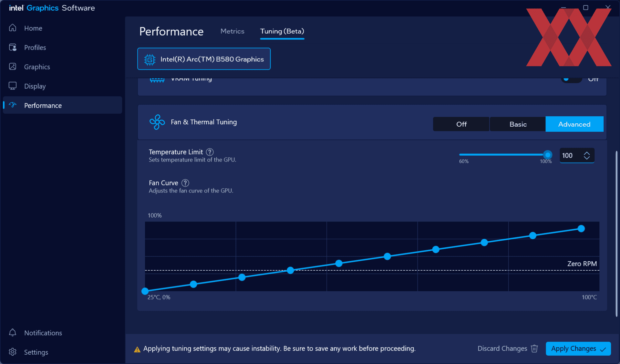Click the second fan curve point from left
The image size is (620, 364).
coord(193,284)
